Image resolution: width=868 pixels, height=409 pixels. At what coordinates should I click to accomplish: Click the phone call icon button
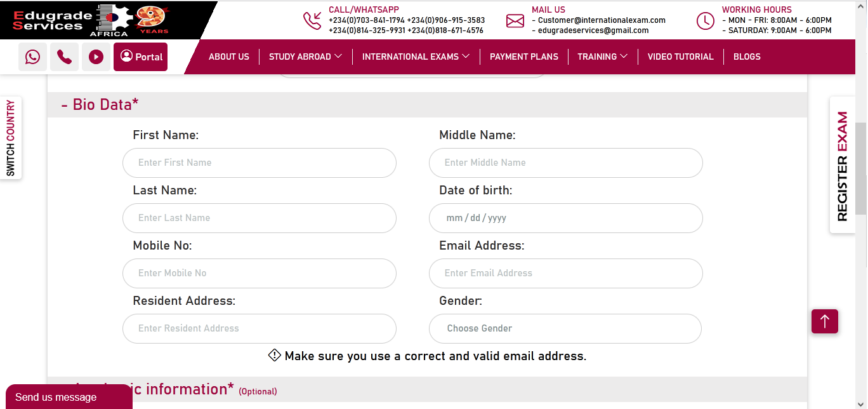[64, 57]
